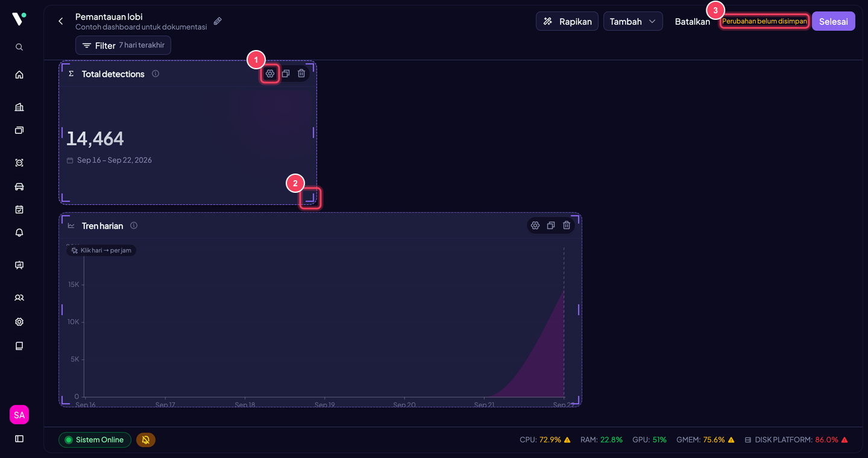Click the Selesai button

[x=834, y=21]
